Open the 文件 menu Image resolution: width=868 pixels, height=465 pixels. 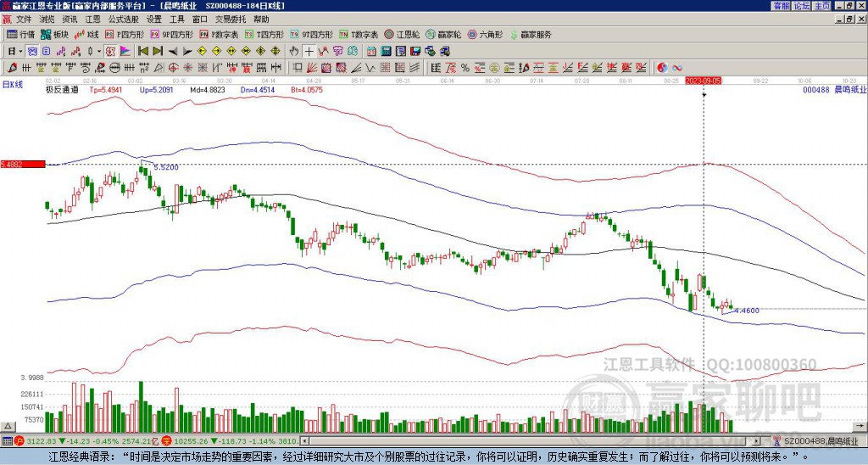23,20
